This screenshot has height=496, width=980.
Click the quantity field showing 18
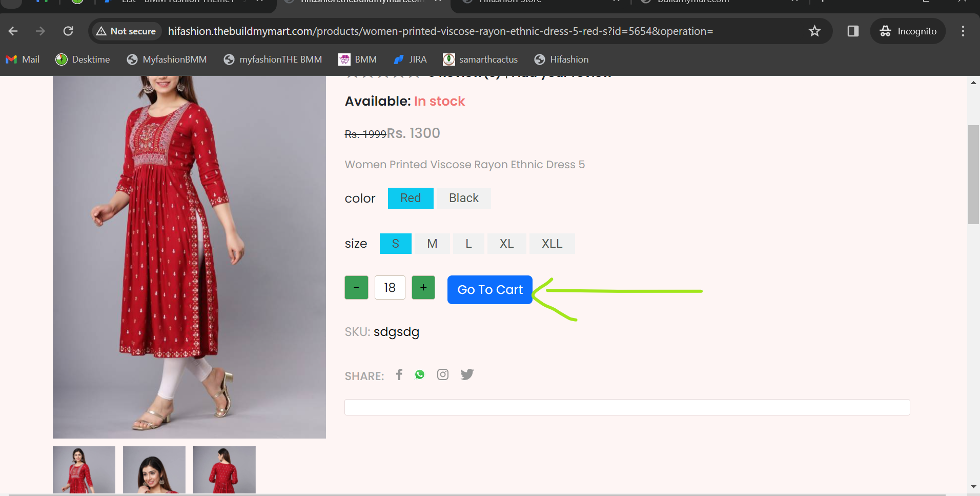(390, 287)
